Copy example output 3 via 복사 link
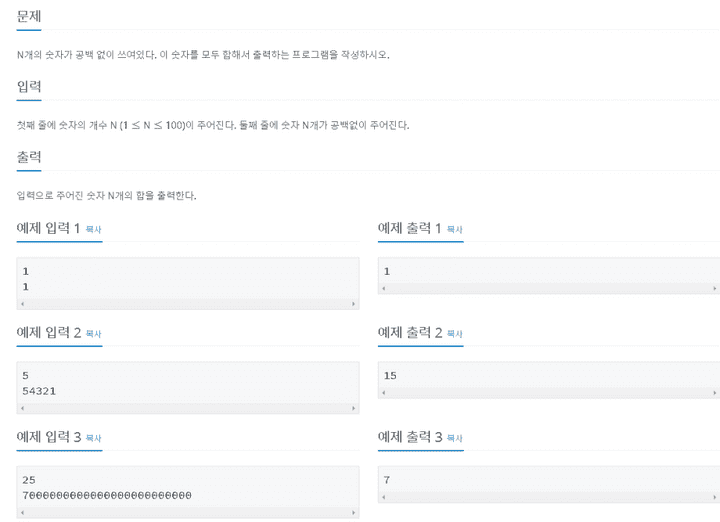Screen dimensions: 720x522 [455, 438]
